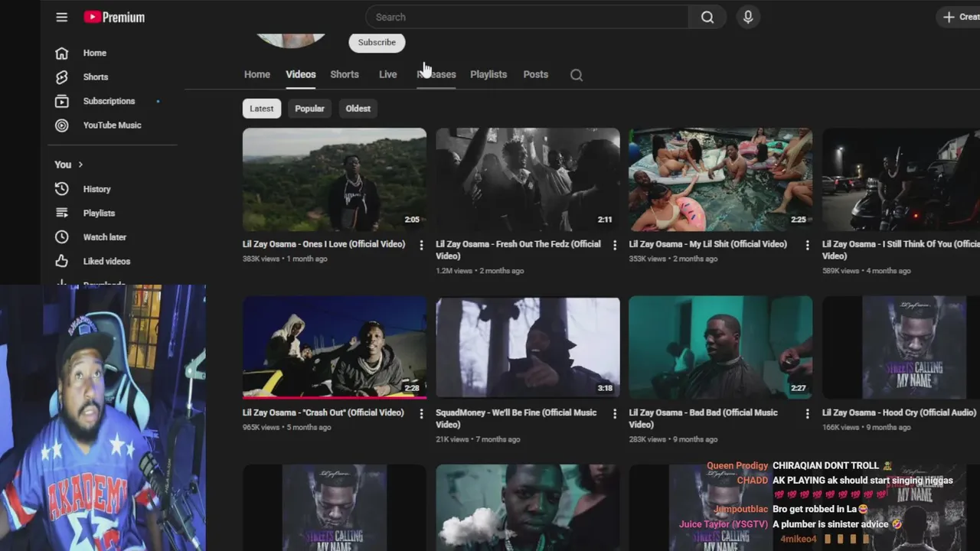Viewport: 980px width, 551px height.
Task: Select the Popular sort chip
Action: (x=309, y=109)
